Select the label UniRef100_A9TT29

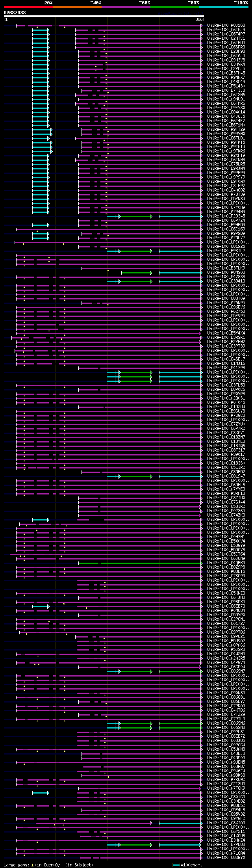[x=226, y=129]
